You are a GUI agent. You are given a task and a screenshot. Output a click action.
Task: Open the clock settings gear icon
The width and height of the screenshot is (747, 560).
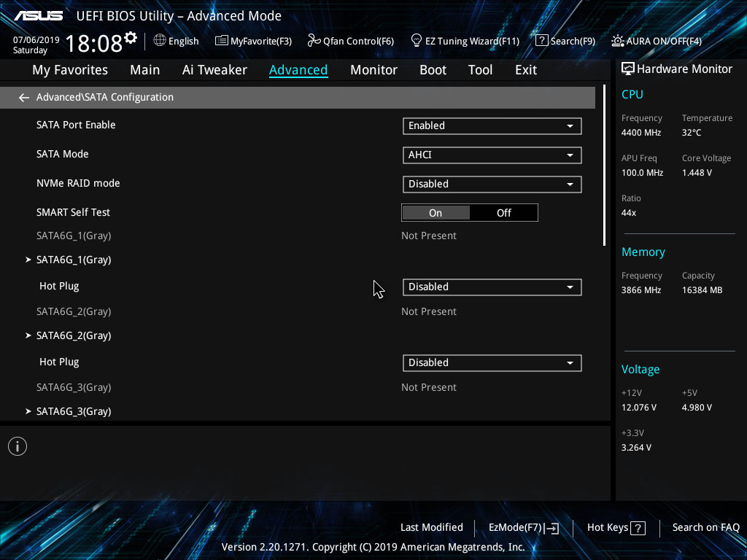[131, 38]
